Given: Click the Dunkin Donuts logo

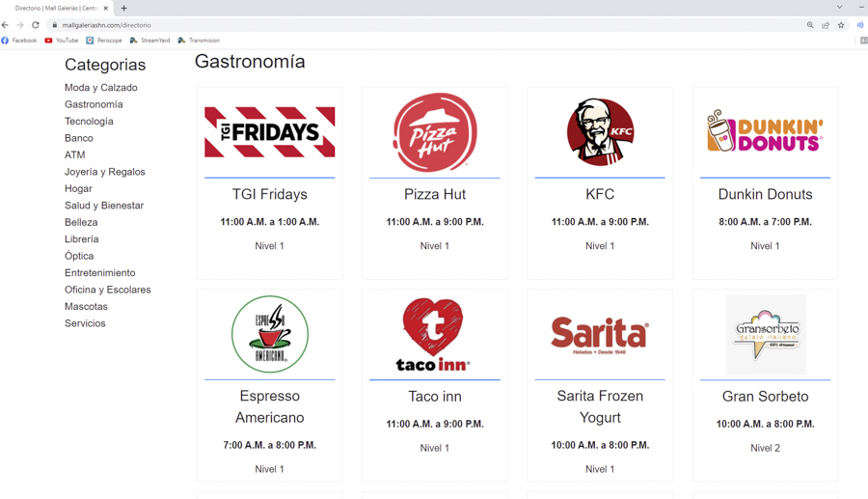Looking at the screenshot, I should pos(765,130).
